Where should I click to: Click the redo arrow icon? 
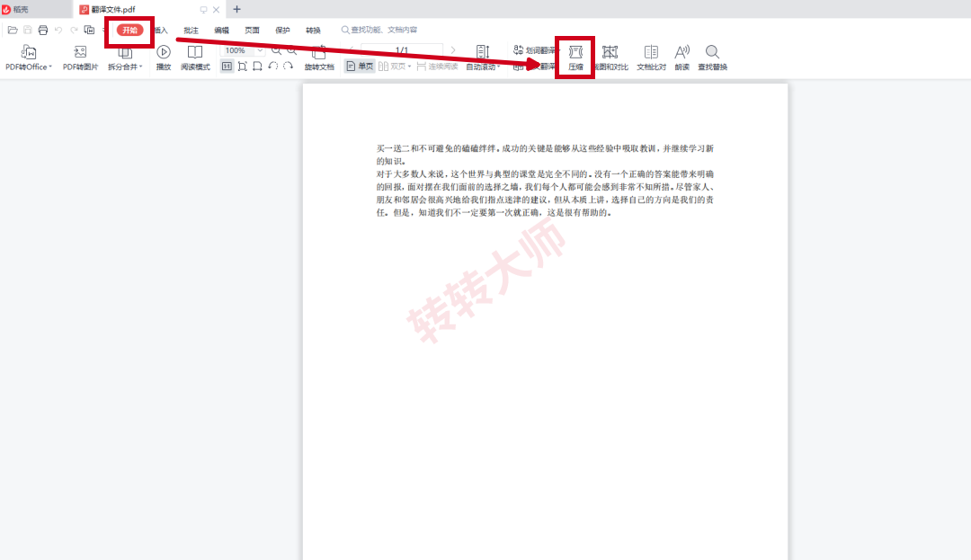coord(74,30)
